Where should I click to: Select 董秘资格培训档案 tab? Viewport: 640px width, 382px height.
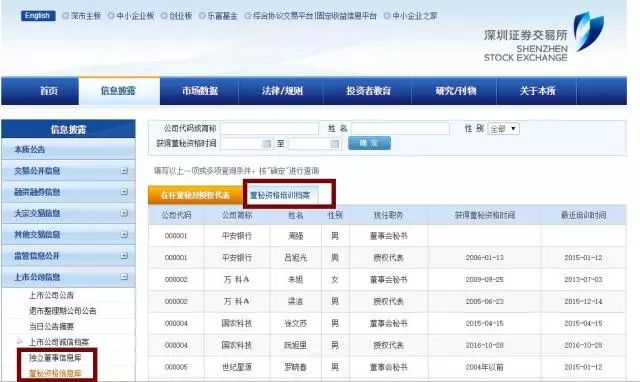pyautogui.click(x=280, y=195)
